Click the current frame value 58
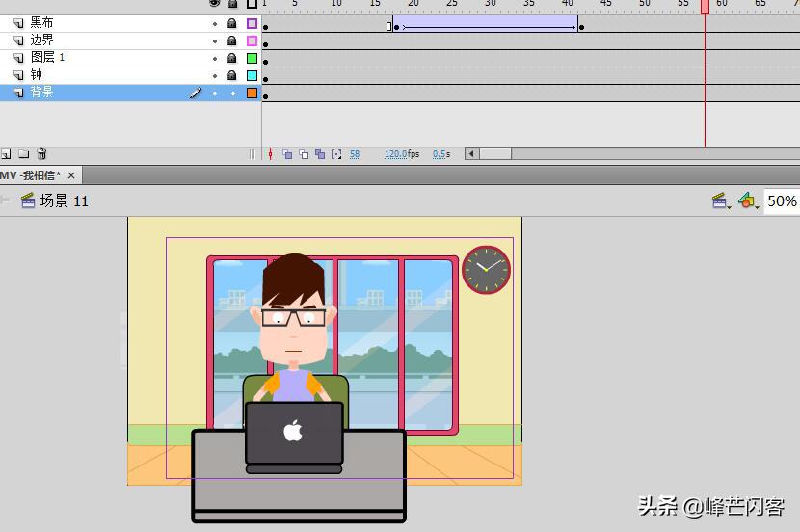 tap(355, 154)
